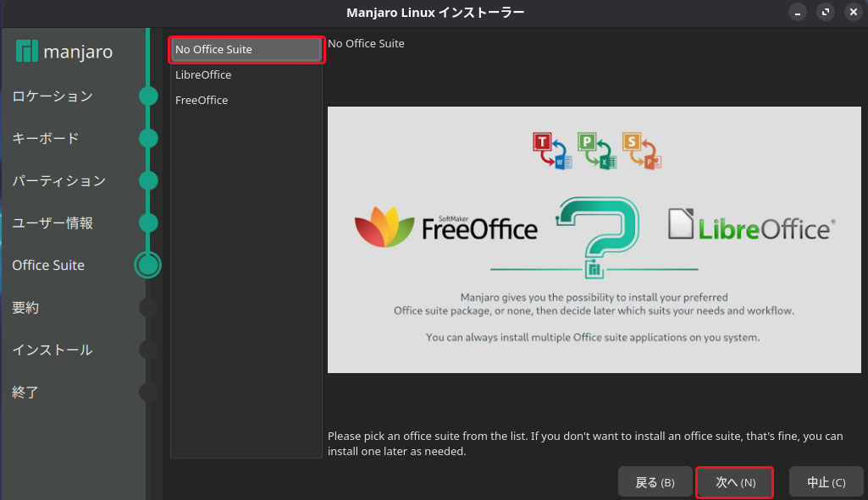This screenshot has width=868, height=500.
Task: Open the ユーザー情報 step in sidebar
Action: point(53,223)
